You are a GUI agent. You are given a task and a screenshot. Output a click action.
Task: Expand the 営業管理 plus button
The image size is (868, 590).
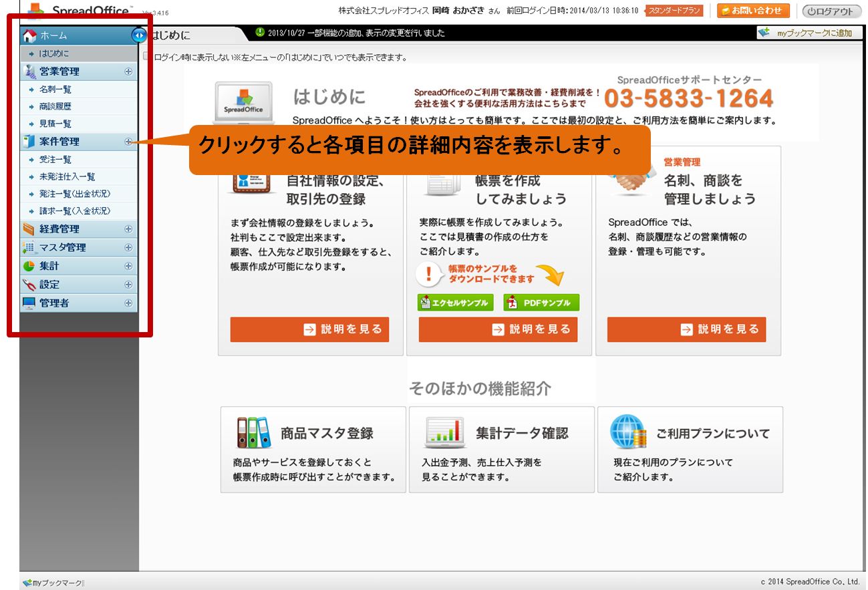(128, 71)
